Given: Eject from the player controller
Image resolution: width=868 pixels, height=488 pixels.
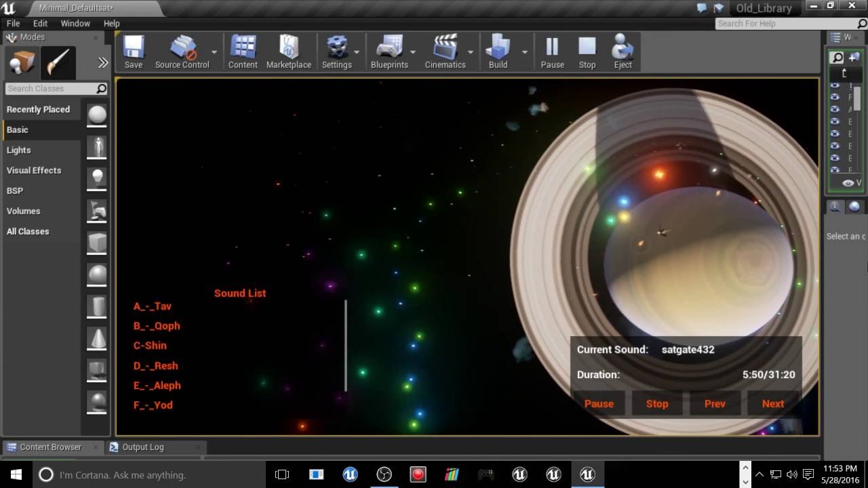Looking at the screenshot, I should pyautogui.click(x=623, y=53).
